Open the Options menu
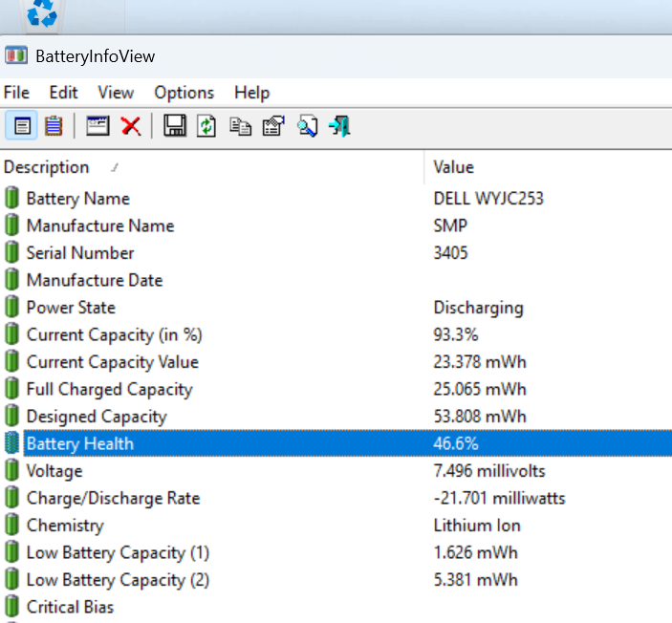 tap(184, 93)
